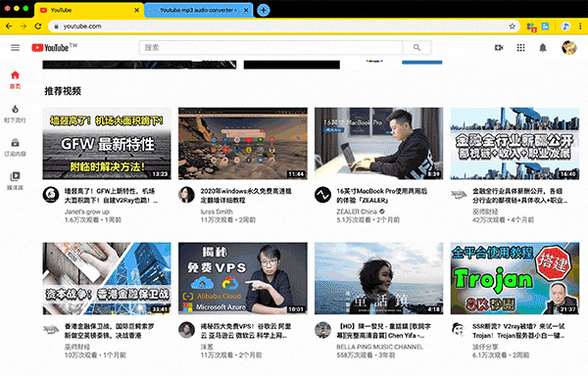Click the extension icon with red badge

(x=530, y=26)
